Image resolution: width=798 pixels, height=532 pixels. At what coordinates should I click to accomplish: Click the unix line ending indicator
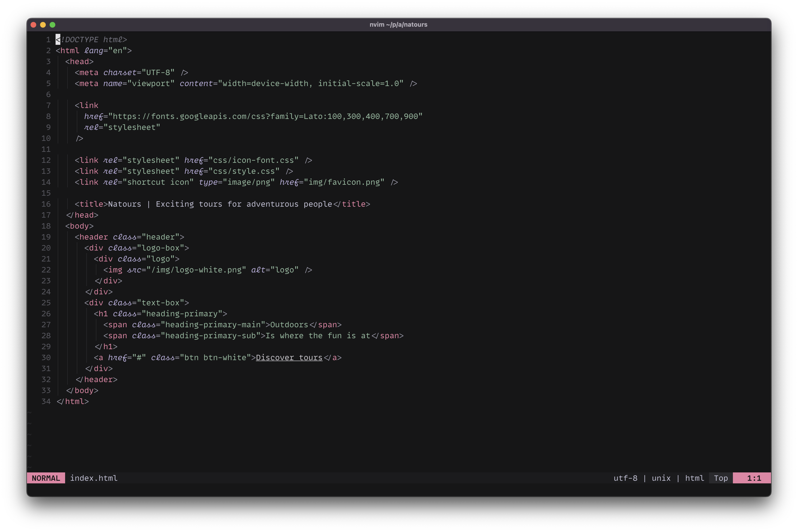click(661, 478)
